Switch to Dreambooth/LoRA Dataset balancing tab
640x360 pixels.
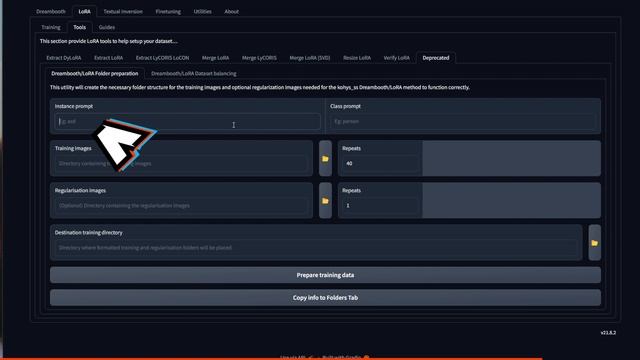pyautogui.click(x=194, y=73)
